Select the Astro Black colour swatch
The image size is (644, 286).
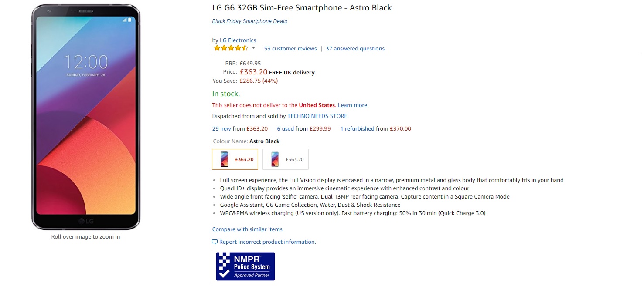tap(235, 159)
